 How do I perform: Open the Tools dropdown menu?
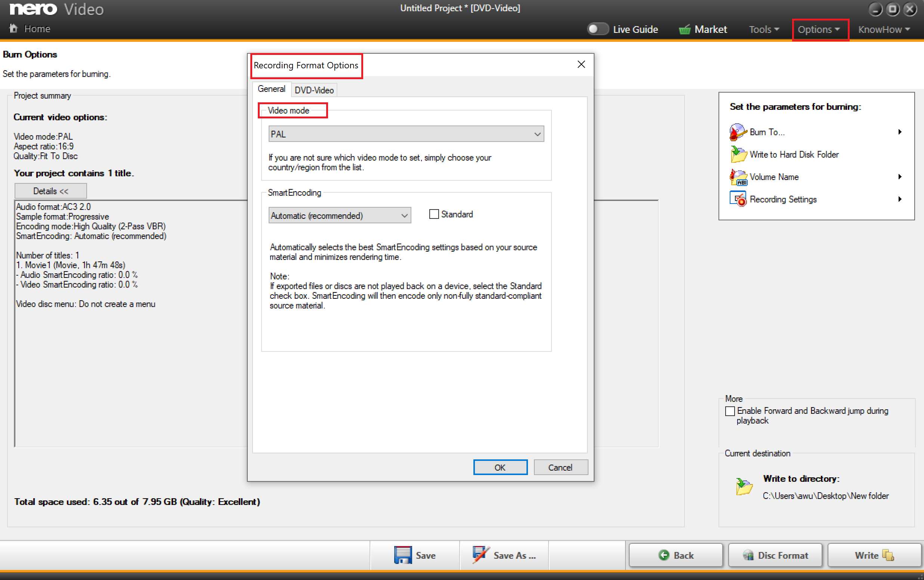[764, 30]
